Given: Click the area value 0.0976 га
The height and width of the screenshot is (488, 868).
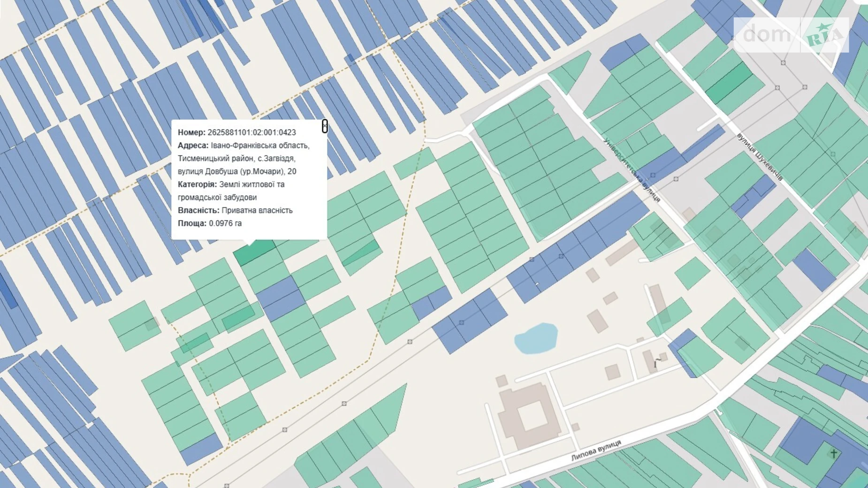Looking at the screenshot, I should [225, 223].
